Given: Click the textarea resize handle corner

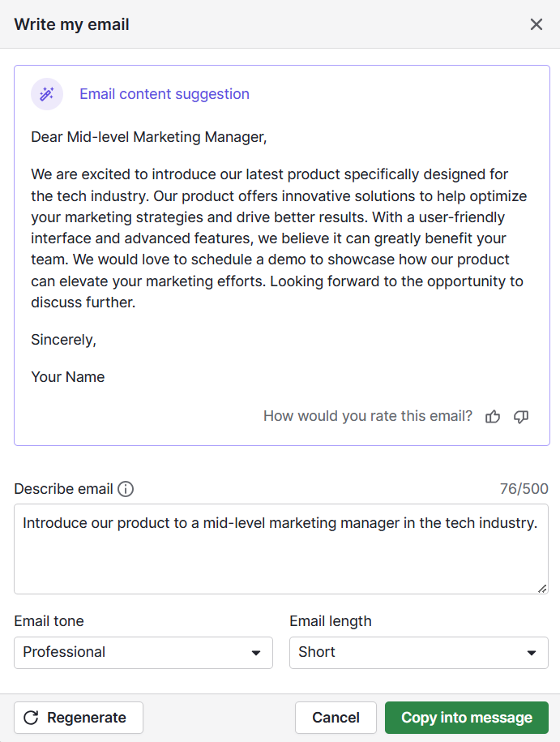Looking at the screenshot, I should pyautogui.click(x=542, y=588).
